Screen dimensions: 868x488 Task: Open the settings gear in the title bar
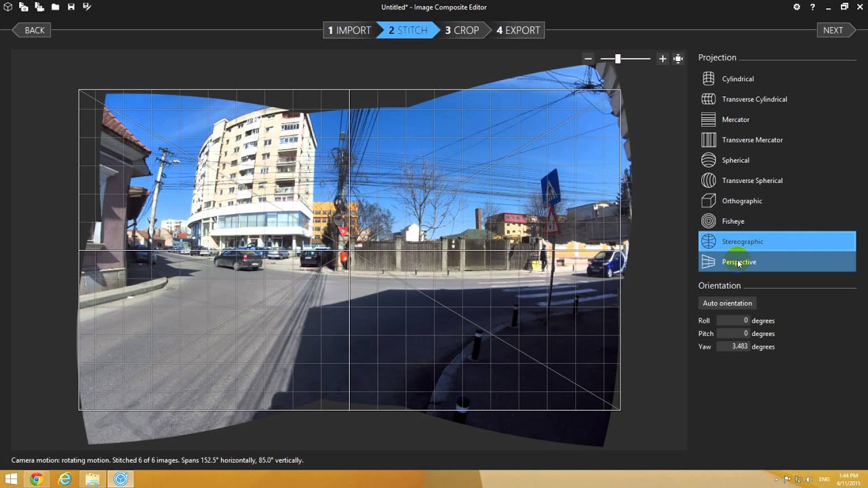click(797, 7)
